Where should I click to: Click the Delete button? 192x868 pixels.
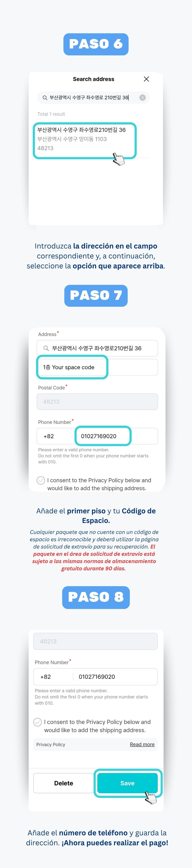point(63,784)
